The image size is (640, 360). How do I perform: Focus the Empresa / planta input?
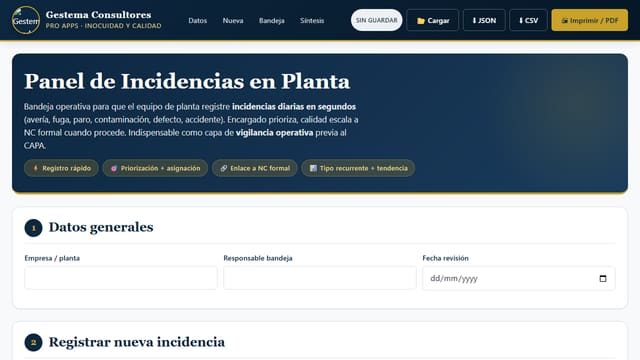[x=121, y=278]
